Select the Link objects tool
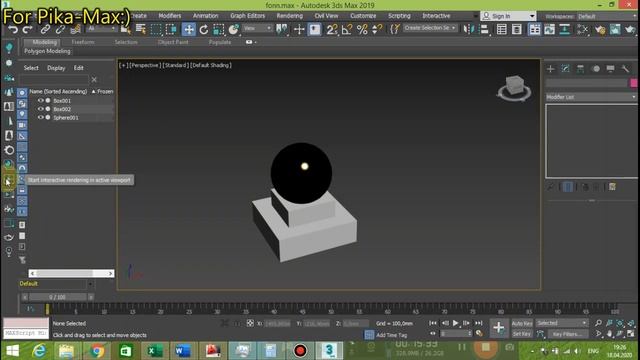Screen dimensions: 640x360 (x=45, y=29)
